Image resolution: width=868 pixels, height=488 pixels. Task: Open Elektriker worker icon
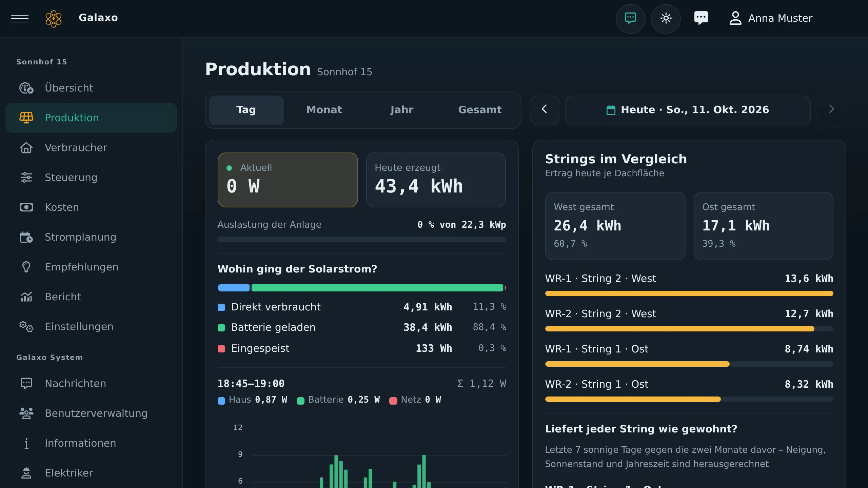click(26, 473)
